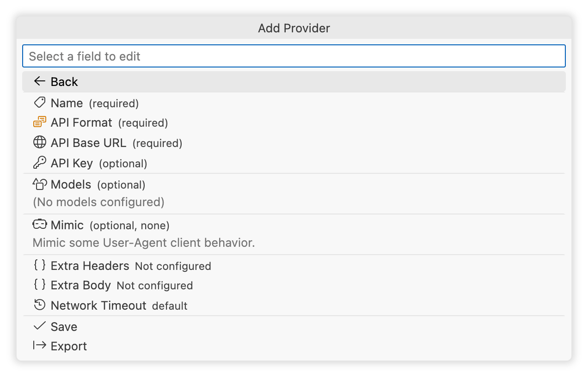Click the API Format icon
Image resolution: width=588 pixels, height=379 pixels.
pos(40,122)
